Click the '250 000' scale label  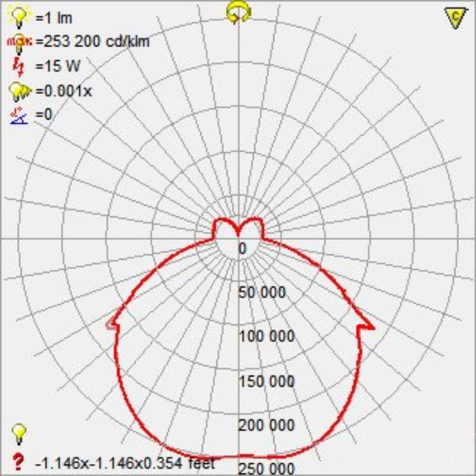[266, 469]
